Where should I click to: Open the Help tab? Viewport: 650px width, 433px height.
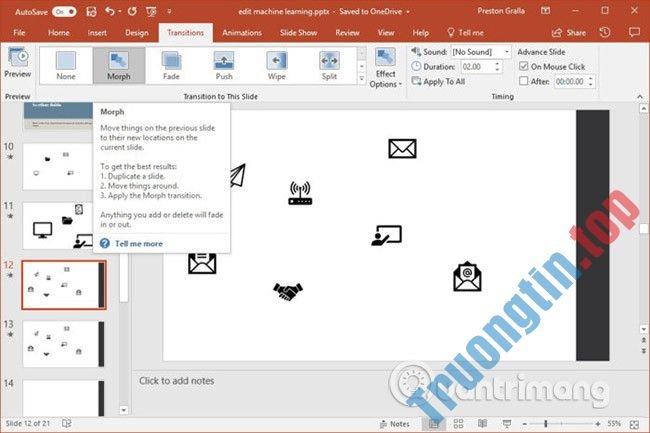[x=420, y=33]
